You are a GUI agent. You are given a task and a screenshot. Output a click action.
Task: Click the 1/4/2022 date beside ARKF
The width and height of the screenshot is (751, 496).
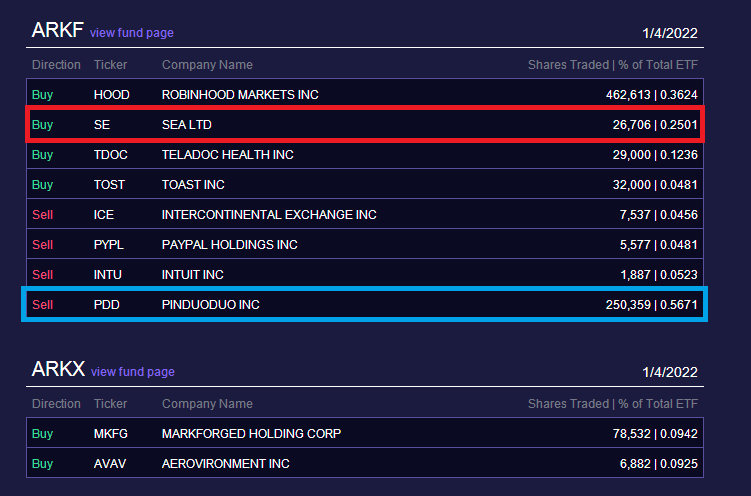[670, 34]
